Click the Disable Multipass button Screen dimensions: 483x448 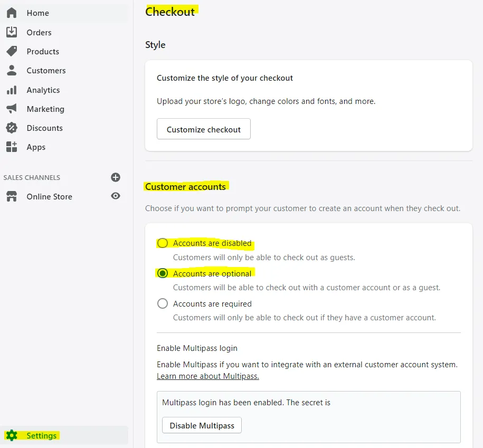[202, 425]
